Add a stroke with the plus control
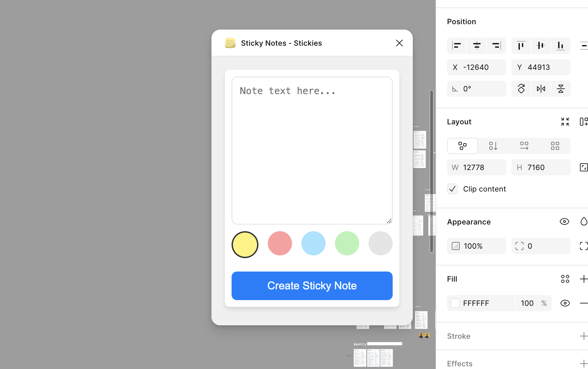588x369 pixels. pyautogui.click(x=583, y=336)
